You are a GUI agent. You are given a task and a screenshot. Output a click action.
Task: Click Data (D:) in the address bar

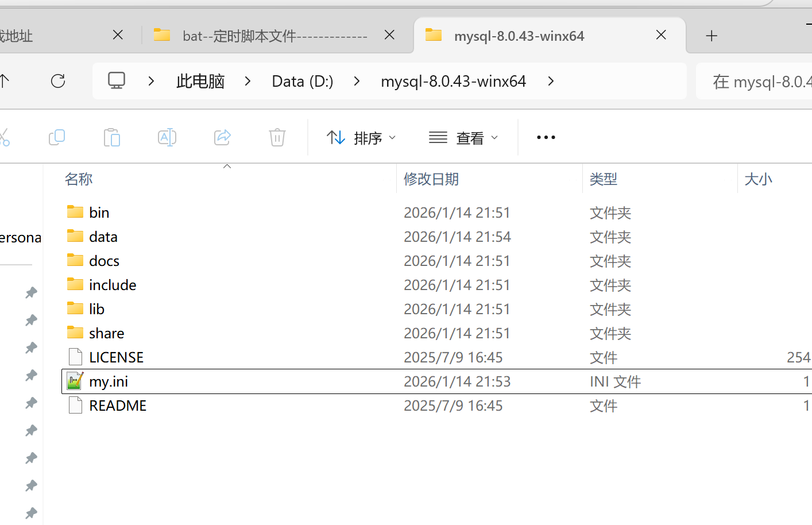tap(303, 81)
